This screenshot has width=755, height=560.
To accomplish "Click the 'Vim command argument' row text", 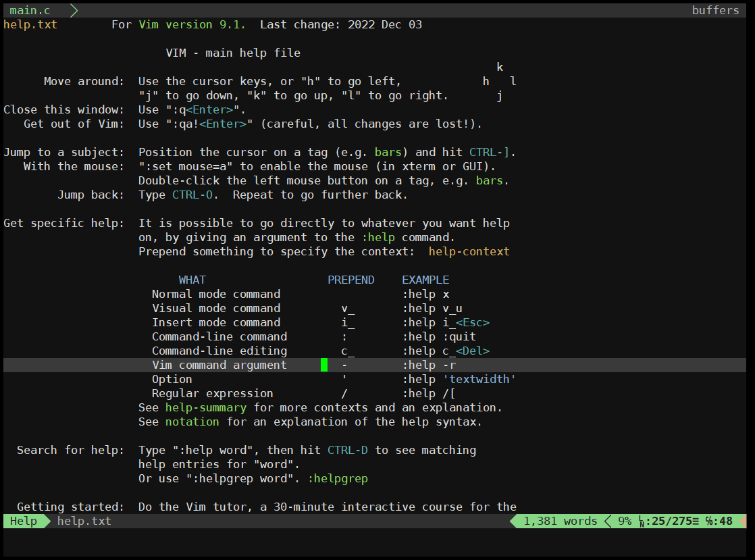I will pyautogui.click(x=219, y=365).
